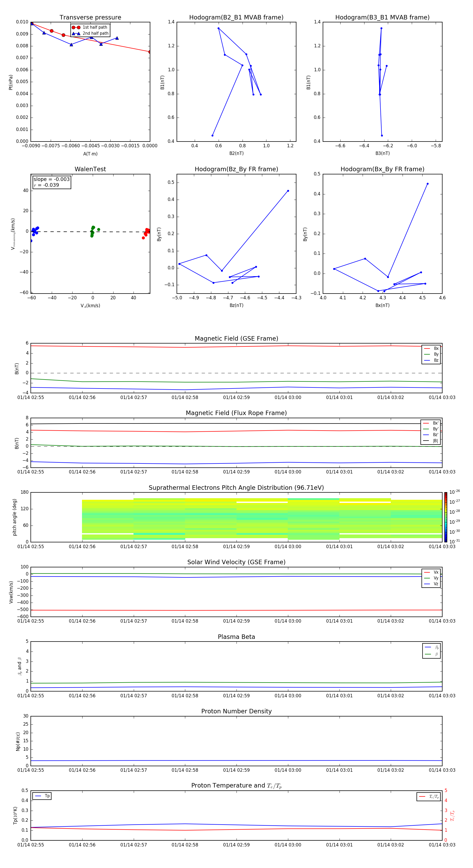Click the Bz entry in the GSE legend
The height and width of the screenshot is (868, 473).
pos(431,361)
